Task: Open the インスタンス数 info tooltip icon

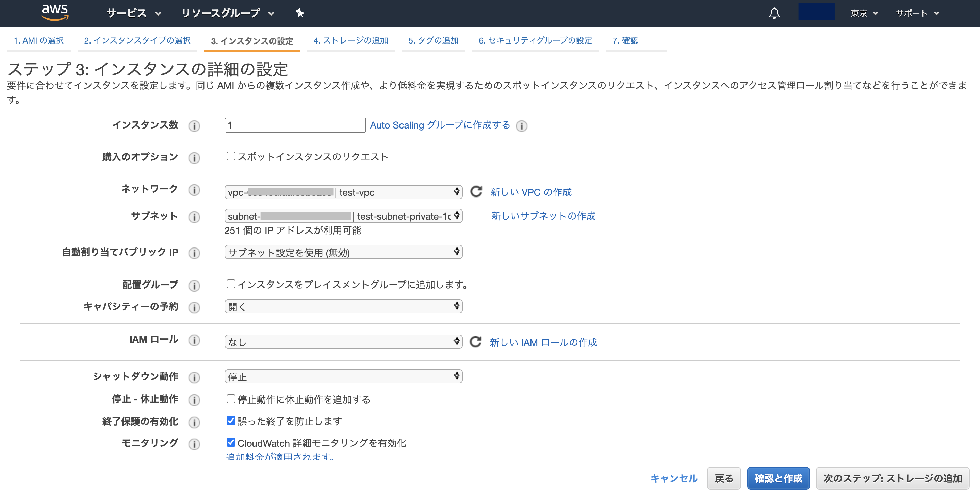Action: (x=194, y=126)
